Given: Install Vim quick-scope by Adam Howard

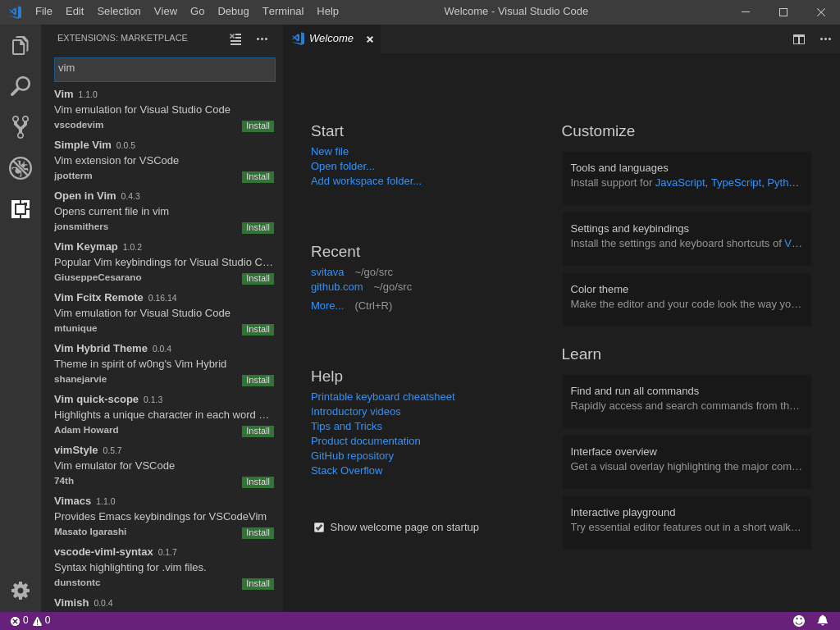Looking at the screenshot, I should tap(258, 431).
